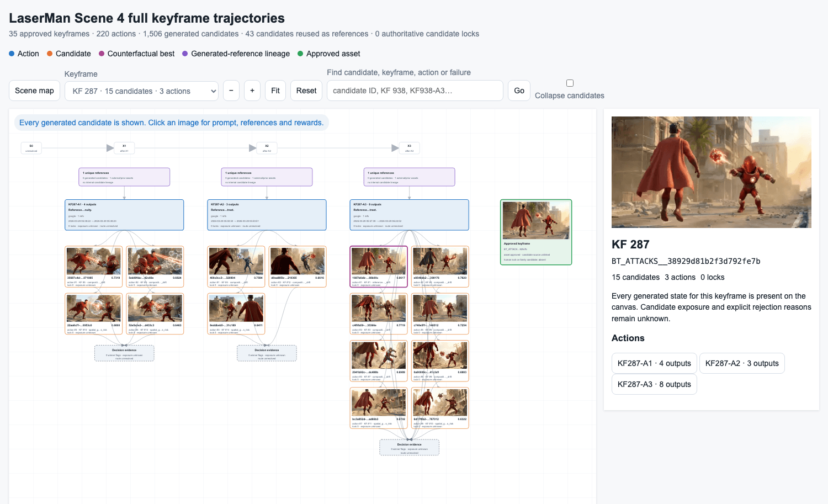Click the plus zoom-in button

252,91
